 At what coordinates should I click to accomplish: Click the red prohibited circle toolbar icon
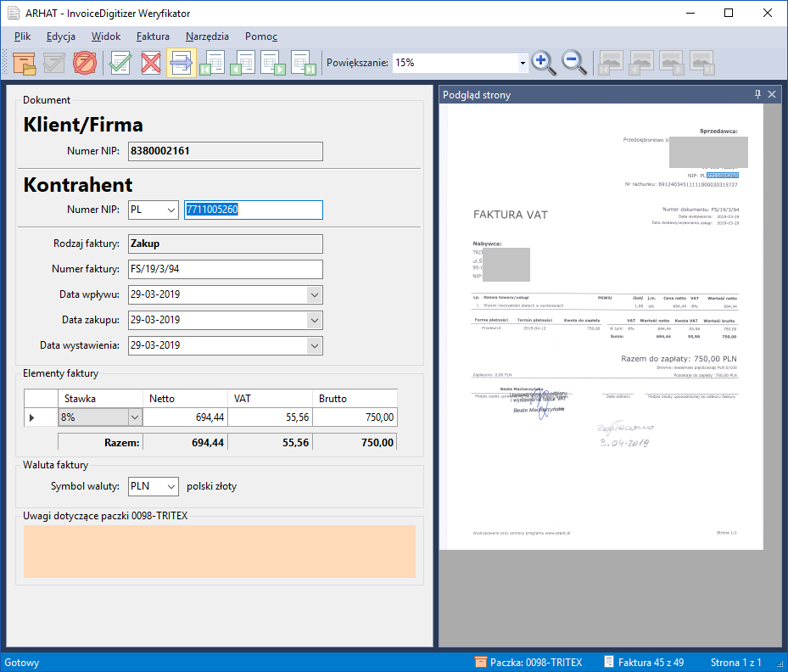tap(85, 63)
